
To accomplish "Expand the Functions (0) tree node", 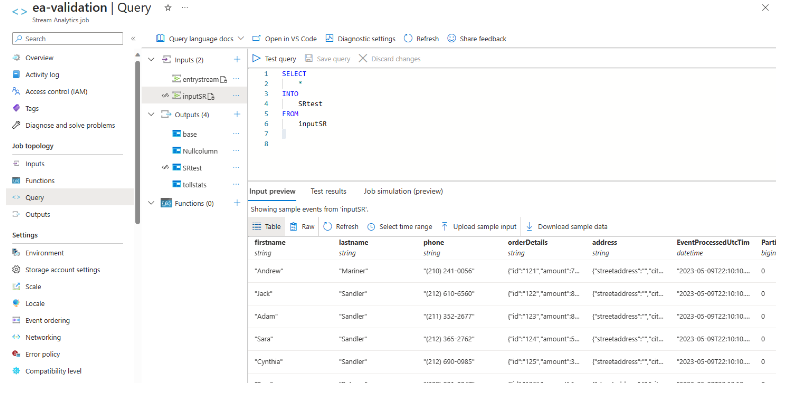I will [x=150, y=203].
